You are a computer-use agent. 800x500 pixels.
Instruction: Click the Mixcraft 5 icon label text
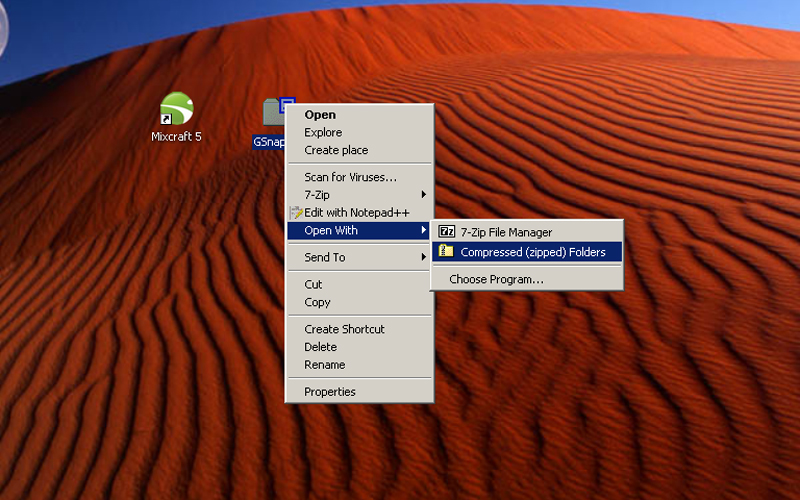tap(176, 137)
